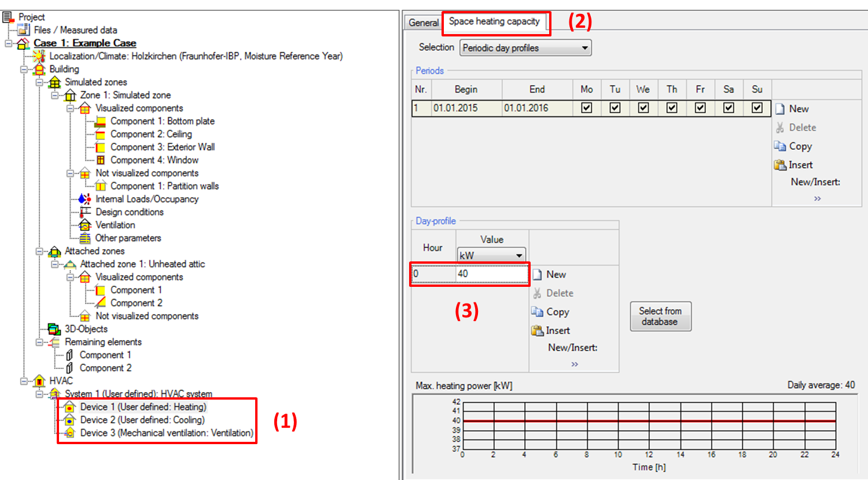
Task: Click the Case 1 house icon
Action: 23,43
